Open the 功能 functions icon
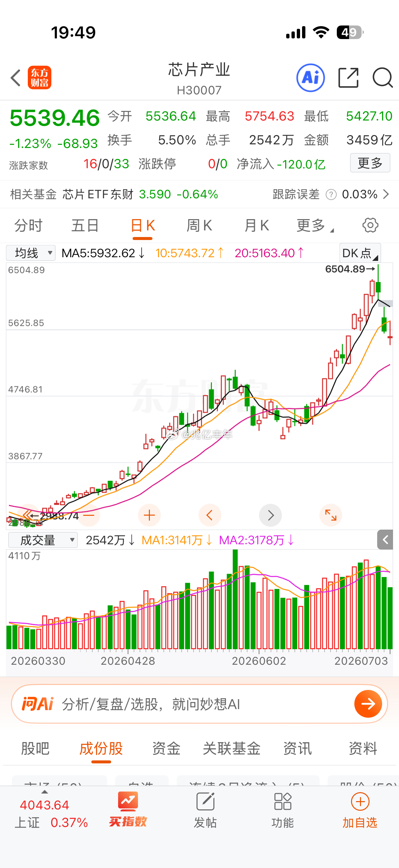399x868 pixels. [x=283, y=810]
